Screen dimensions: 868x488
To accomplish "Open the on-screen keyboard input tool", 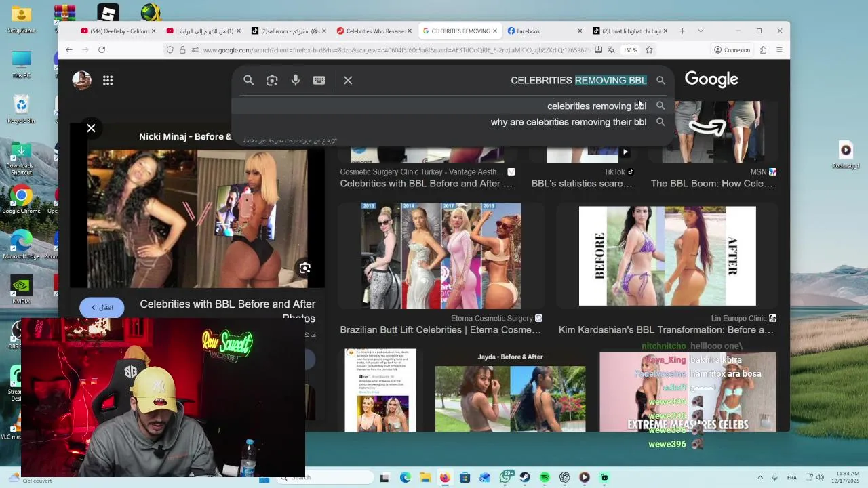I will (319, 80).
